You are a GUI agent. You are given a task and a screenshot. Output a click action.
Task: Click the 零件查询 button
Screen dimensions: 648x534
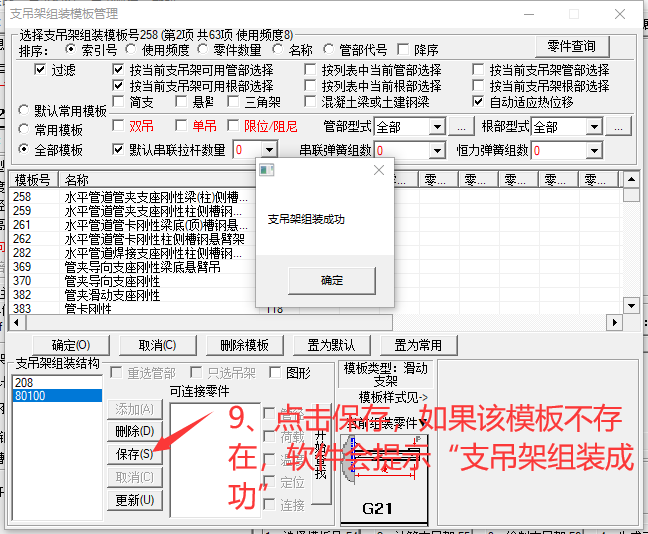click(x=571, y=46)
